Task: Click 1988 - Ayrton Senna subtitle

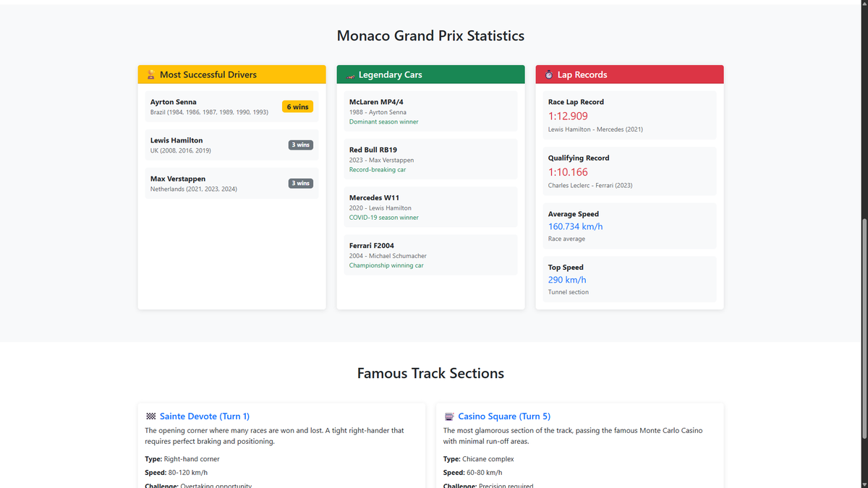Action: [x=378, y=113]
